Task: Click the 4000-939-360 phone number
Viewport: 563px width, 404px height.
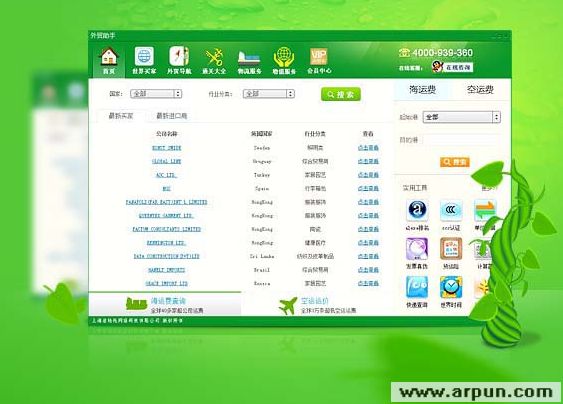Action: coord(442,53)
